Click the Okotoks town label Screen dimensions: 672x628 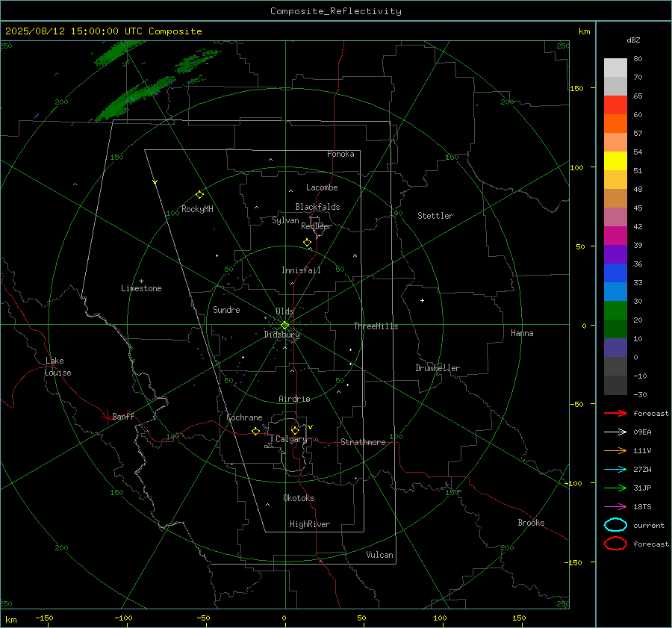299,498
